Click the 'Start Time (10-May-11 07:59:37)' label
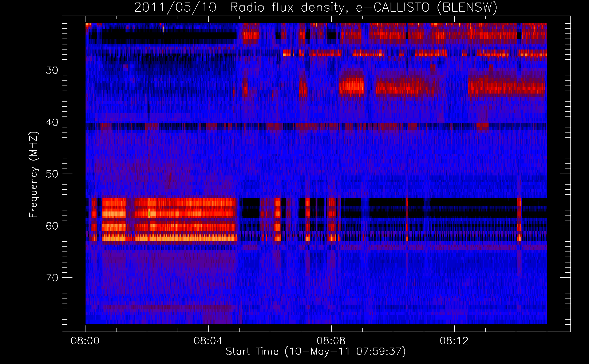589x364 pixels. pyautogui.click(x=316, y=352)
